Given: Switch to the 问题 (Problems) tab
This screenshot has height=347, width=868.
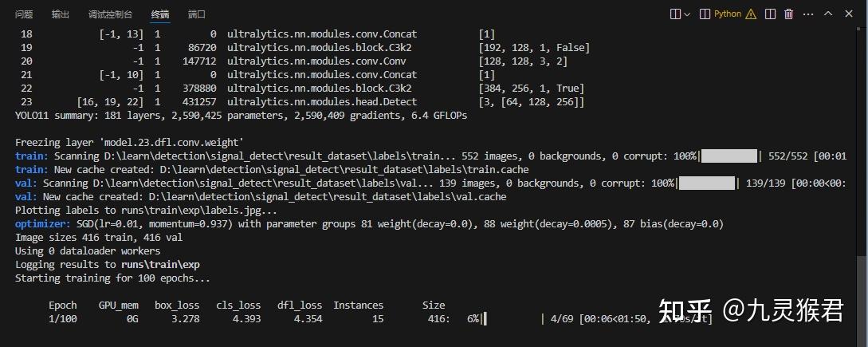Looking at the screenshot, I should pyautogui.click(x=24, y=14).
